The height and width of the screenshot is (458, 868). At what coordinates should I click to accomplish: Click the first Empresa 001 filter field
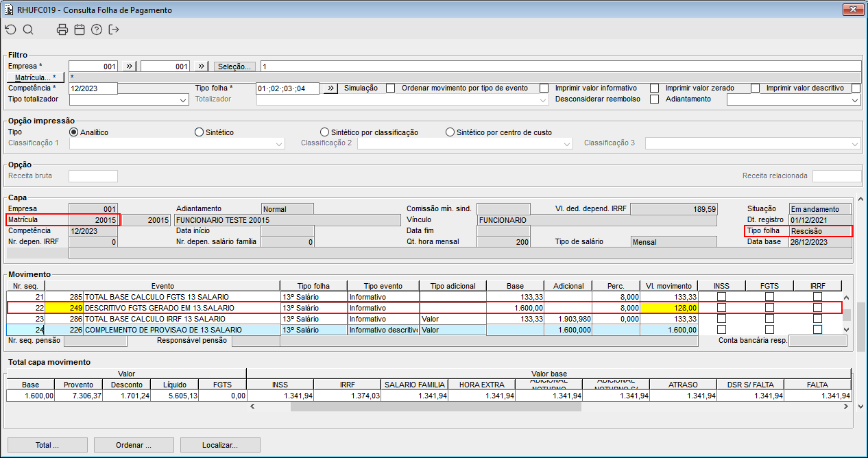(93, 67)
